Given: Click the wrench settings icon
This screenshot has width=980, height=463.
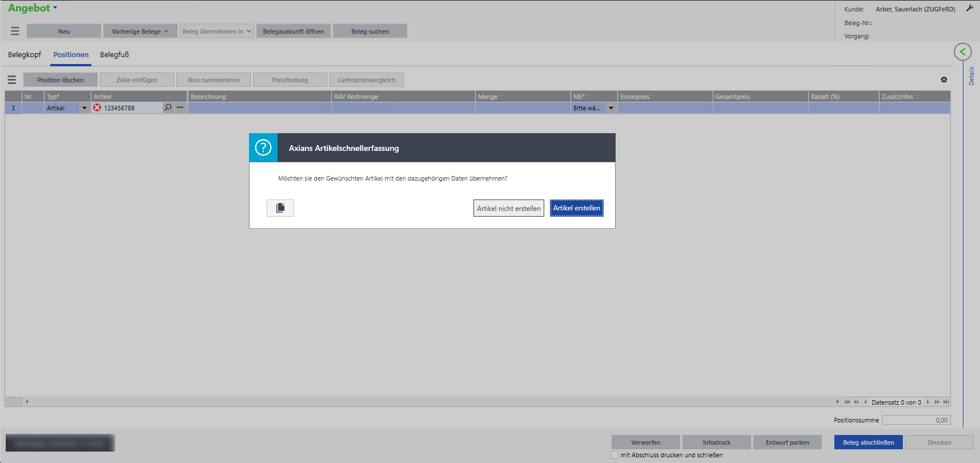Looking at the screenshot, I should point(970,9).
